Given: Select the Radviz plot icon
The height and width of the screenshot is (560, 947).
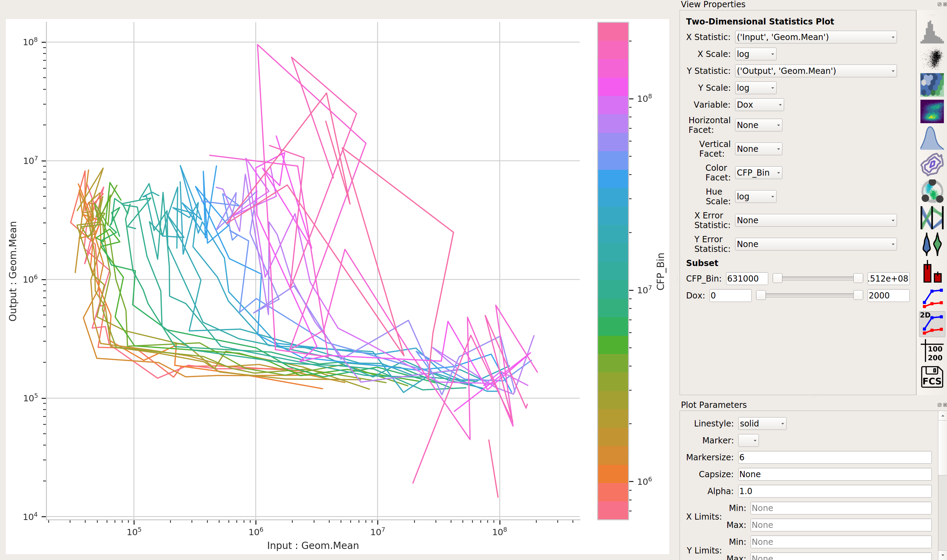Looking at the screenshot, I should pos(931,191).
